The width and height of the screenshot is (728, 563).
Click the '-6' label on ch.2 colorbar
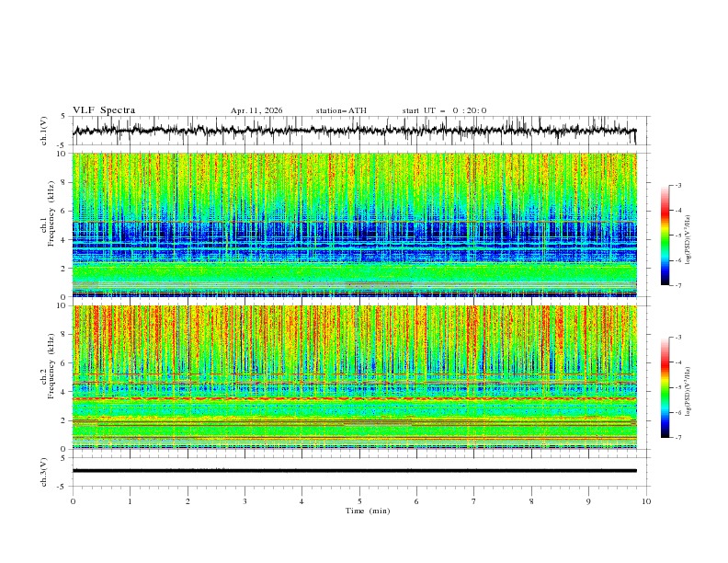(x=677, y=412)
